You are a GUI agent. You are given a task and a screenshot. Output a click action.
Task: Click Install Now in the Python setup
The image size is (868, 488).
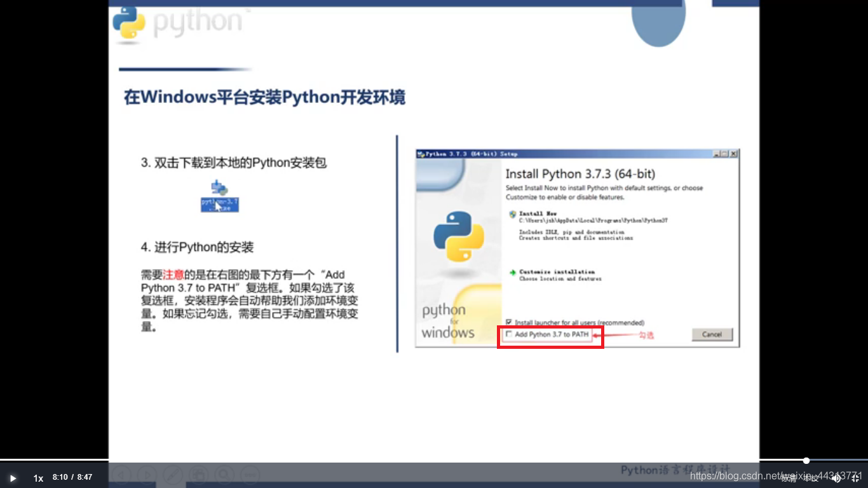538,214
